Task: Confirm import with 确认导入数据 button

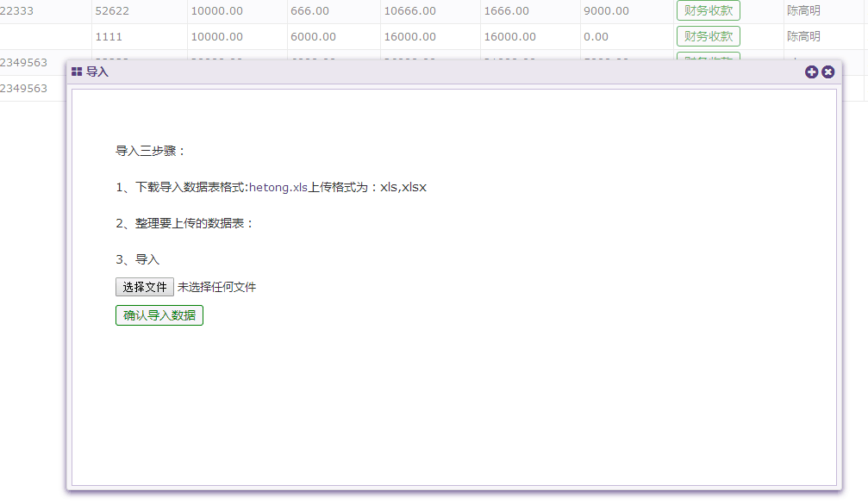Action: 159,315
